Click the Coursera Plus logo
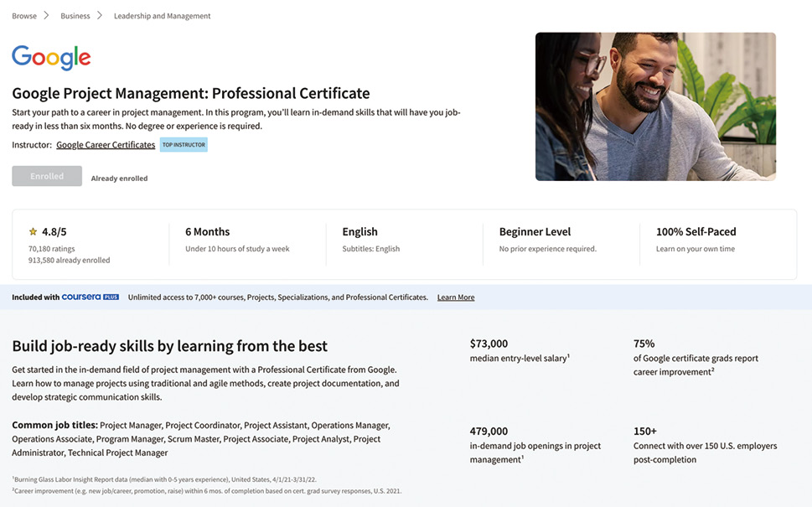812x507 pixels. [91, 297]
